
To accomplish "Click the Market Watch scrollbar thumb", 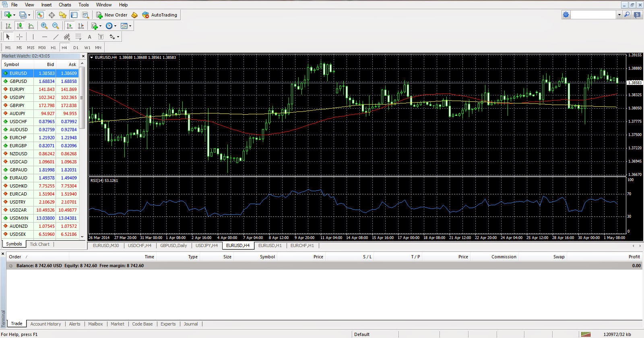I will [82, 98].
